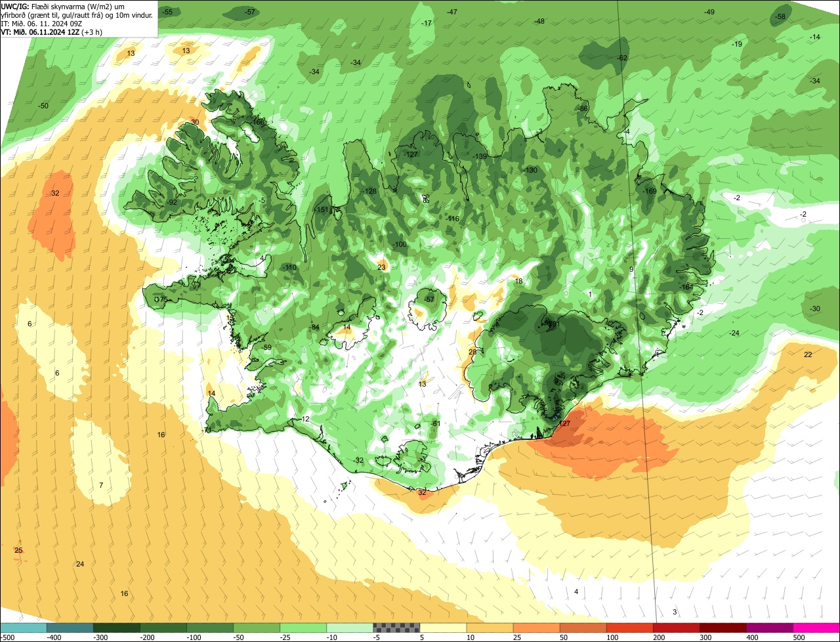Click the legend swatch between 300 and 400
The image size is (840, 642).
pos(723,628)
